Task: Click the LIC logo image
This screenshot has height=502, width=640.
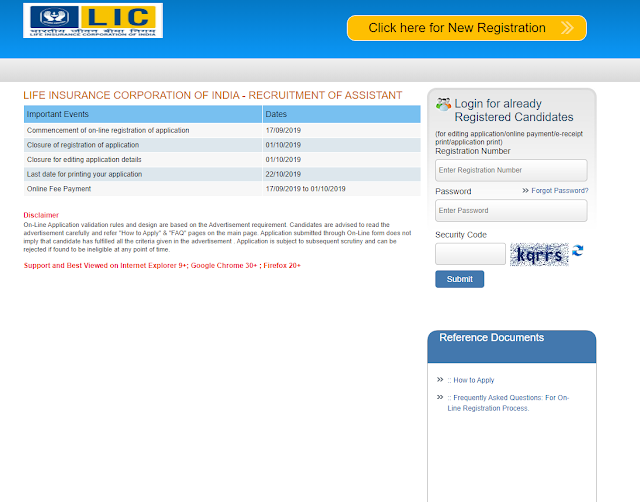Action: coord(93,20)
